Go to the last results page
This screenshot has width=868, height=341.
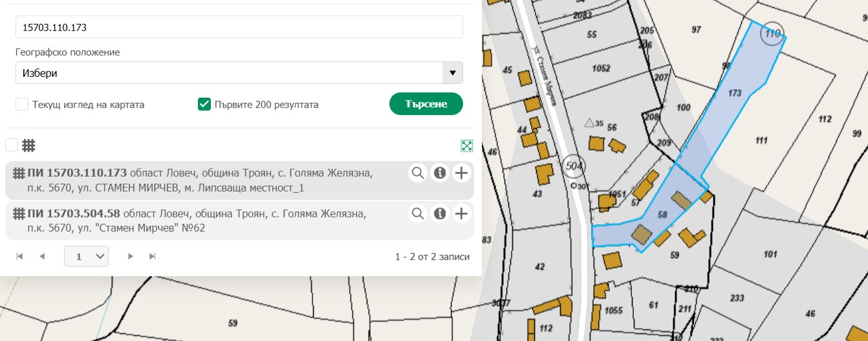pos(153,257)
